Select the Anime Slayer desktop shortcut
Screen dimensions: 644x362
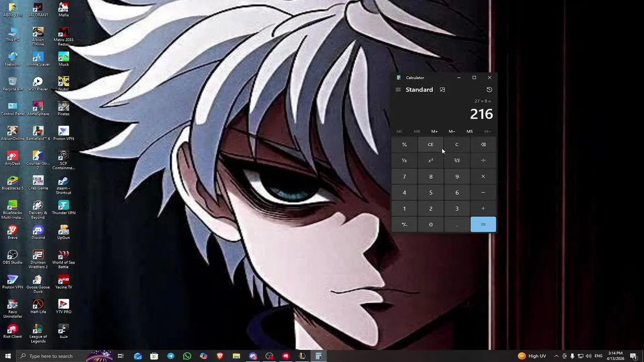38,59
